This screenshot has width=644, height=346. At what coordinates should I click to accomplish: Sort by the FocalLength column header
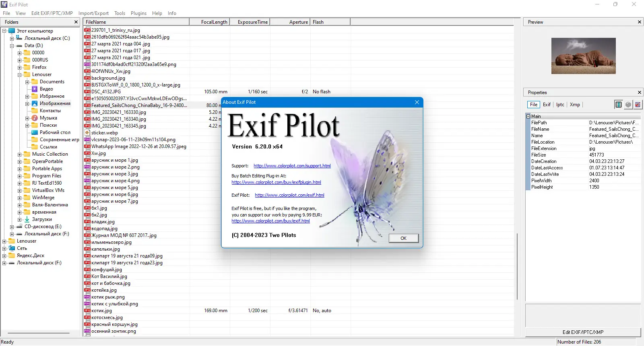[x=209, y=22]
